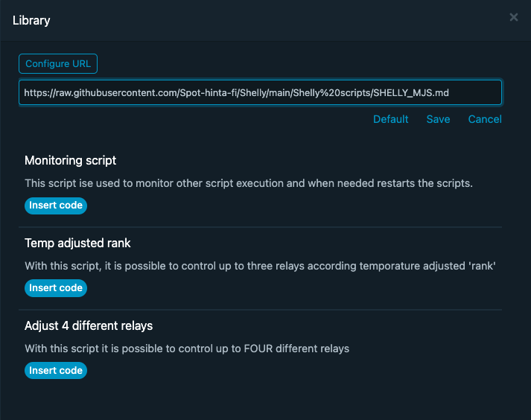Click the four relays description text

coord(187,349)
